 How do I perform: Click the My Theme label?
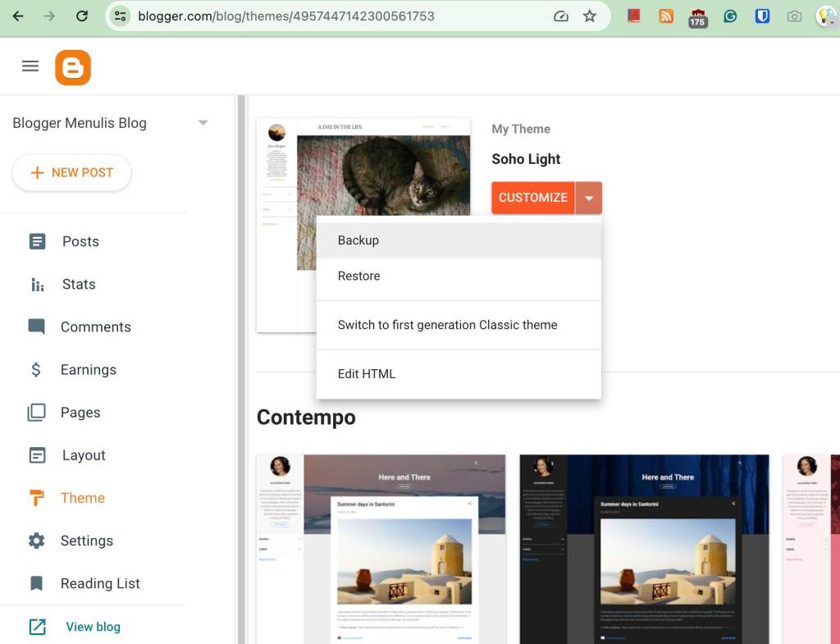[521, 129]
